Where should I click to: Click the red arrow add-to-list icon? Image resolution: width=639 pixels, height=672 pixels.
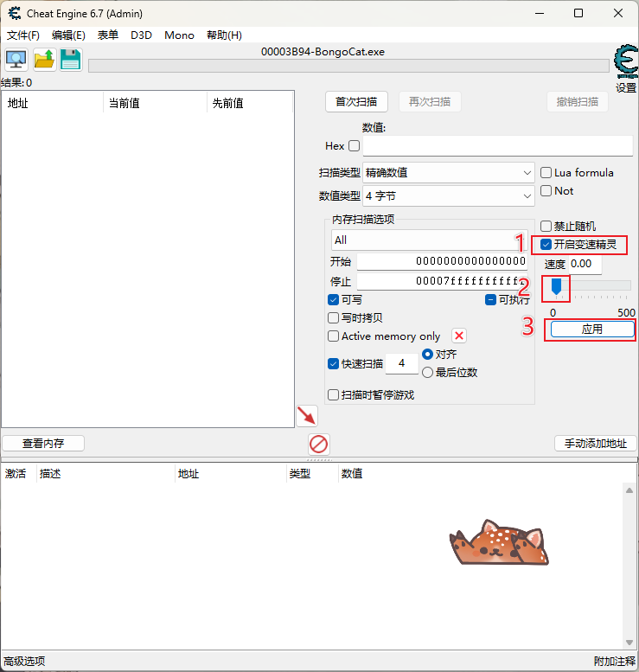click(307, 416)
